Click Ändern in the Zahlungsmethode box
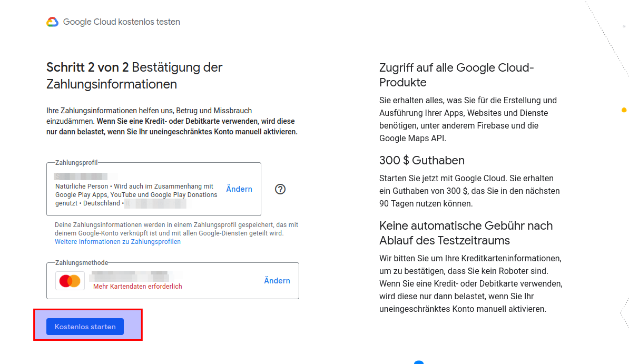 pyautogui.click(x=277, y=281)
